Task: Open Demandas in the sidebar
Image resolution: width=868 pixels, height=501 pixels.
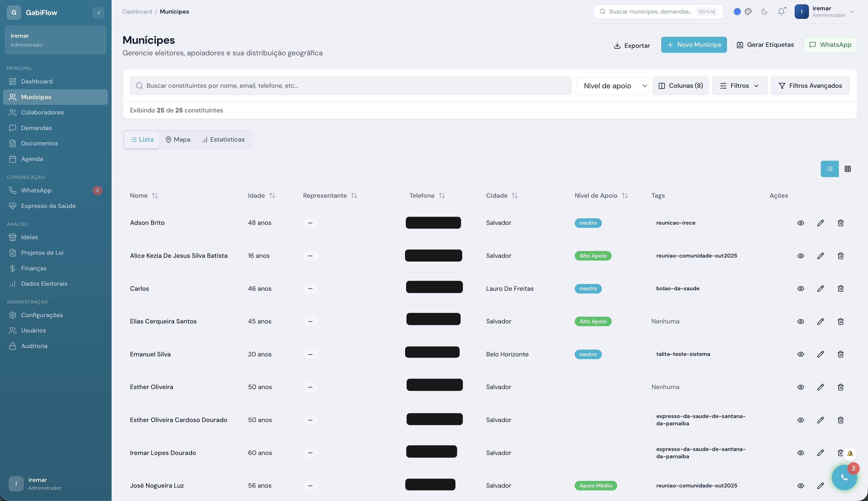Action: tap(55, 128)
